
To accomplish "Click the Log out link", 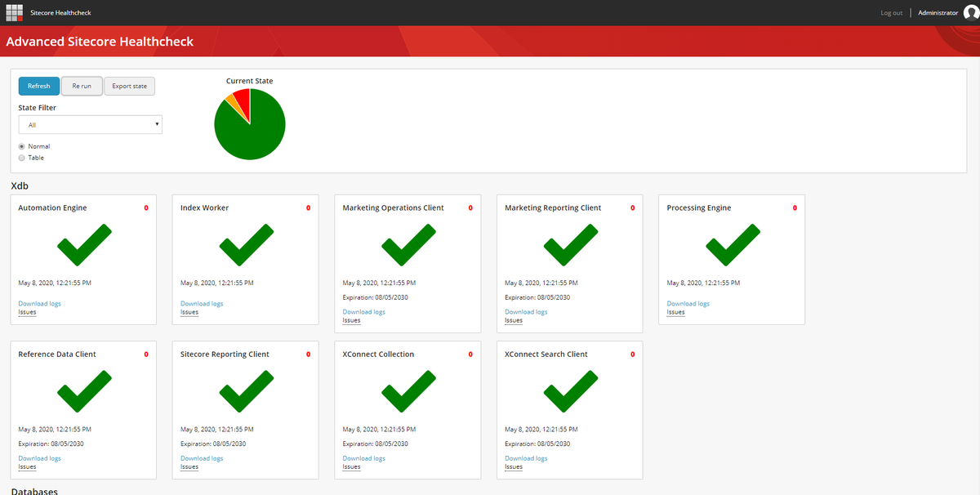I will (892, 13).
